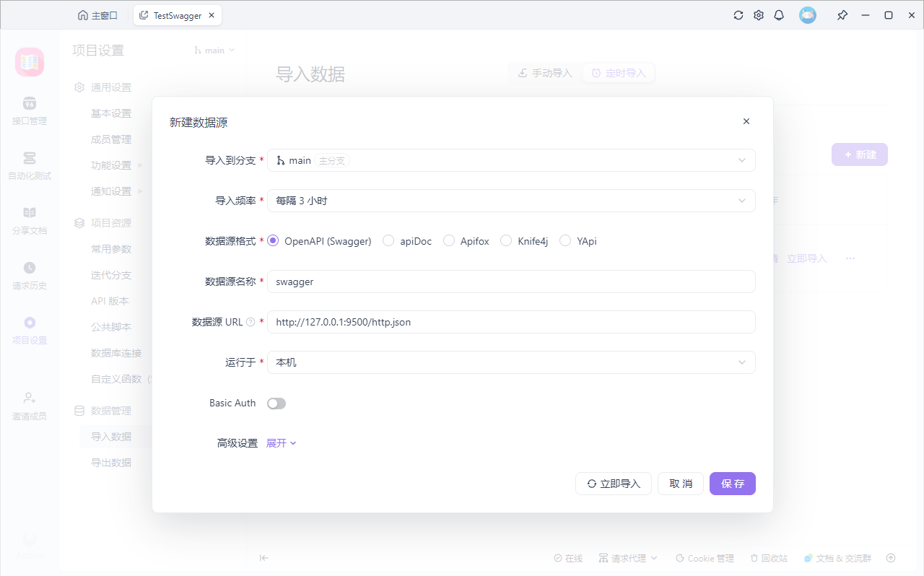Expand 高级设置 with 展开 link
Image resolution: width=924 pixels, height=576 pixels.
[282, 443]
